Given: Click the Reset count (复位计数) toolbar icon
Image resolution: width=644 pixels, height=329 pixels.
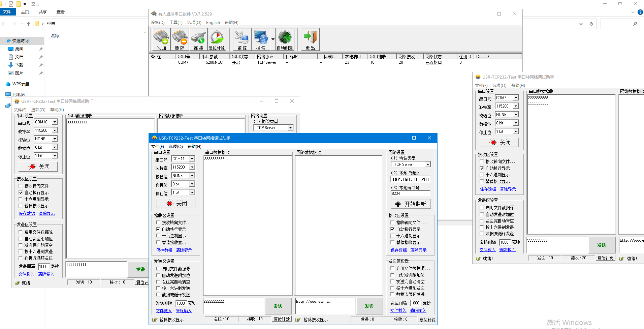Looking at the screenshot, I should click(x=217, y=40).
